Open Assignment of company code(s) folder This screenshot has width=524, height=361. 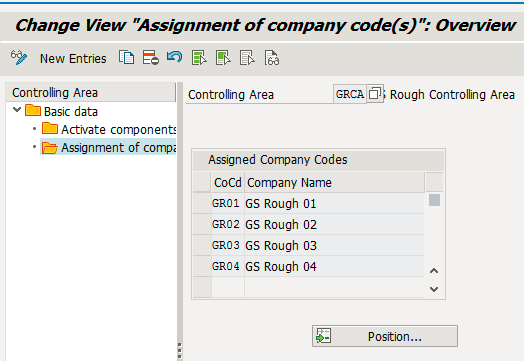point(108,147)
